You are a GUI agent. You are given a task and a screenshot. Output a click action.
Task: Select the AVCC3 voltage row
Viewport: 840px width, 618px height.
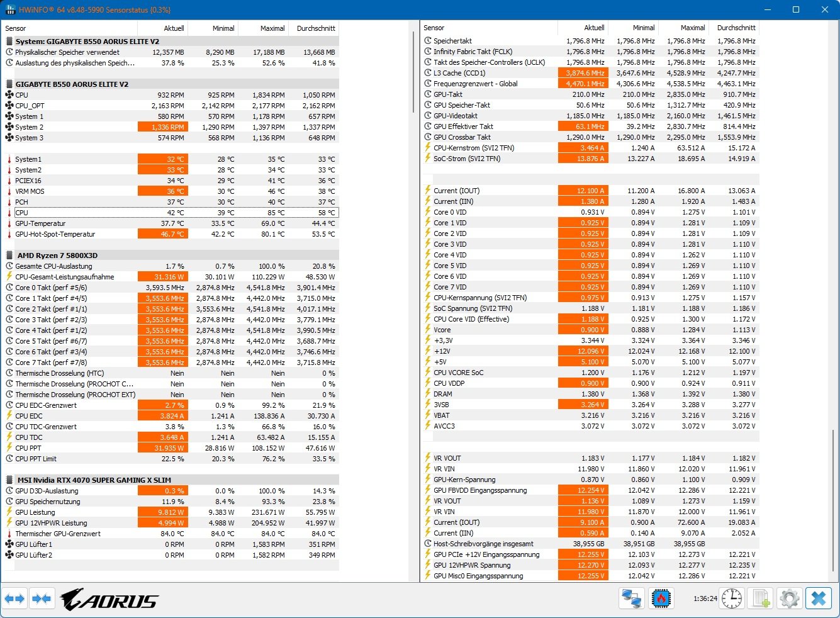590,426
